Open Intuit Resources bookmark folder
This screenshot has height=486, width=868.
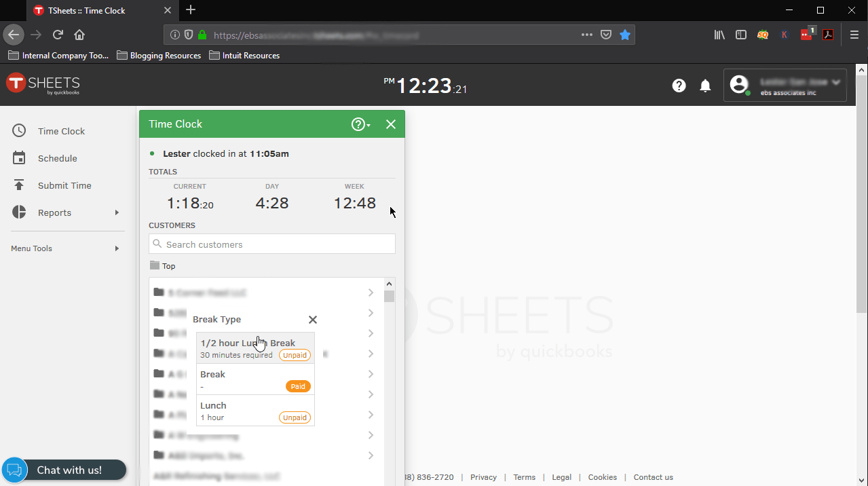click(244, 56)
